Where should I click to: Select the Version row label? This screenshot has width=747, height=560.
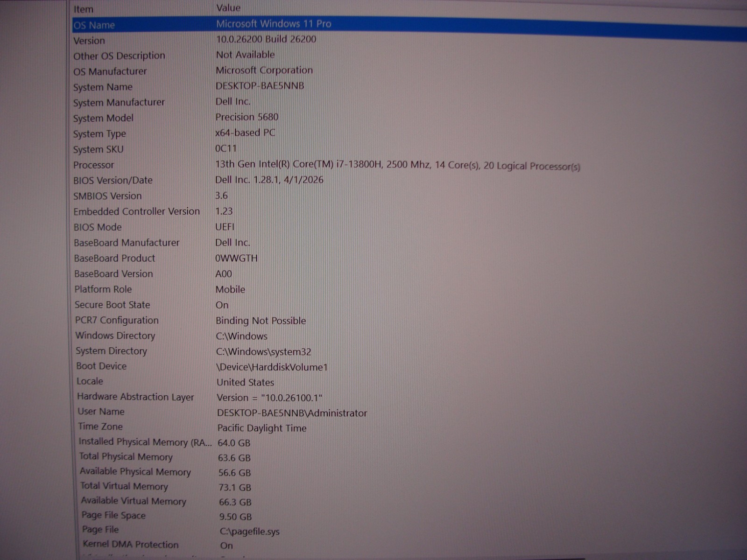coord(89,41)
